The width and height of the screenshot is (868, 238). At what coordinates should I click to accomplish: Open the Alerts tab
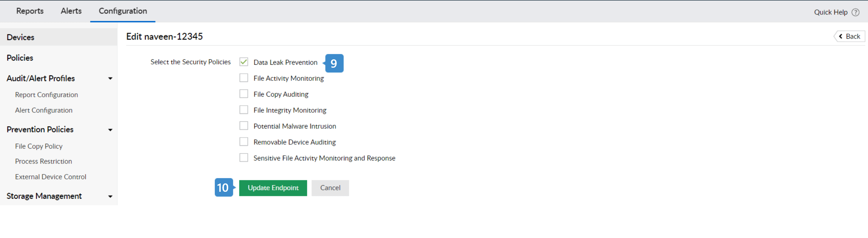71,11
